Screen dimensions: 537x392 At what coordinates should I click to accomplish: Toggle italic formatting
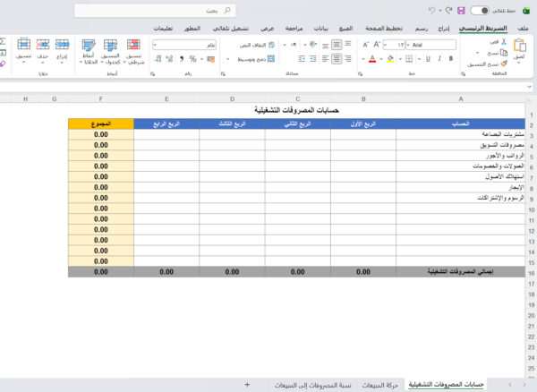click(439, 59)
